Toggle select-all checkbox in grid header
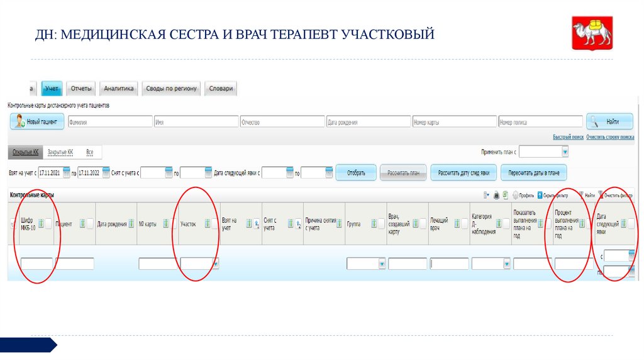 13,225
